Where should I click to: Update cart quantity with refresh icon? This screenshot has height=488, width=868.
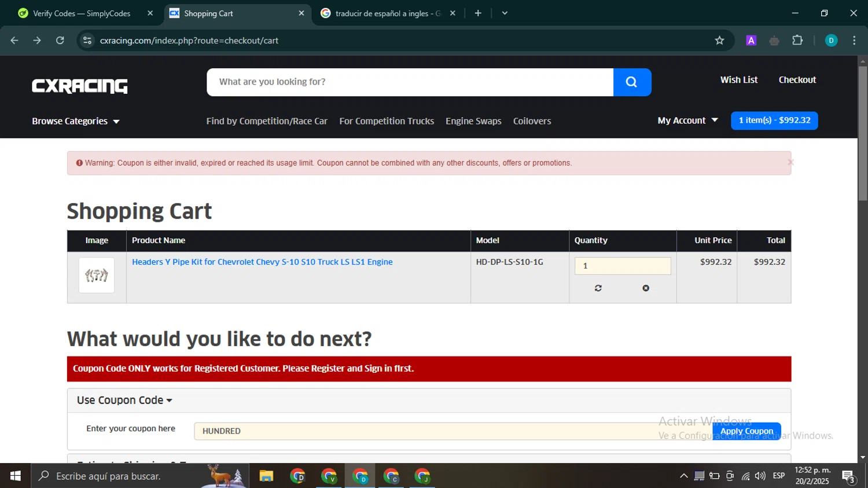pos(598,288)
